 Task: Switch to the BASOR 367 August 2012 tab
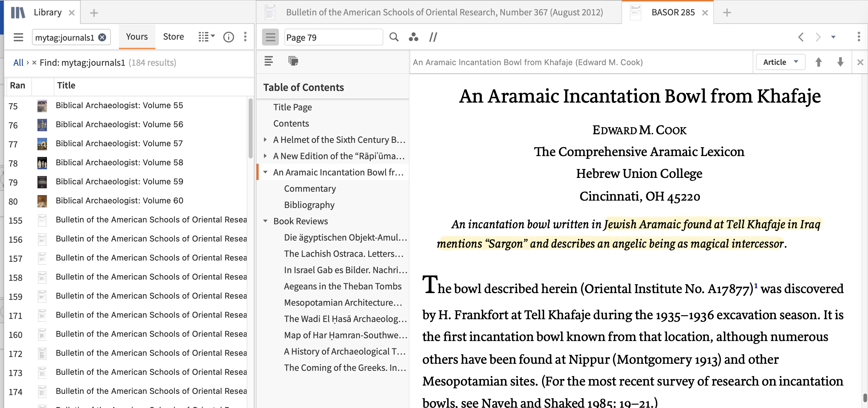(444, 13)
